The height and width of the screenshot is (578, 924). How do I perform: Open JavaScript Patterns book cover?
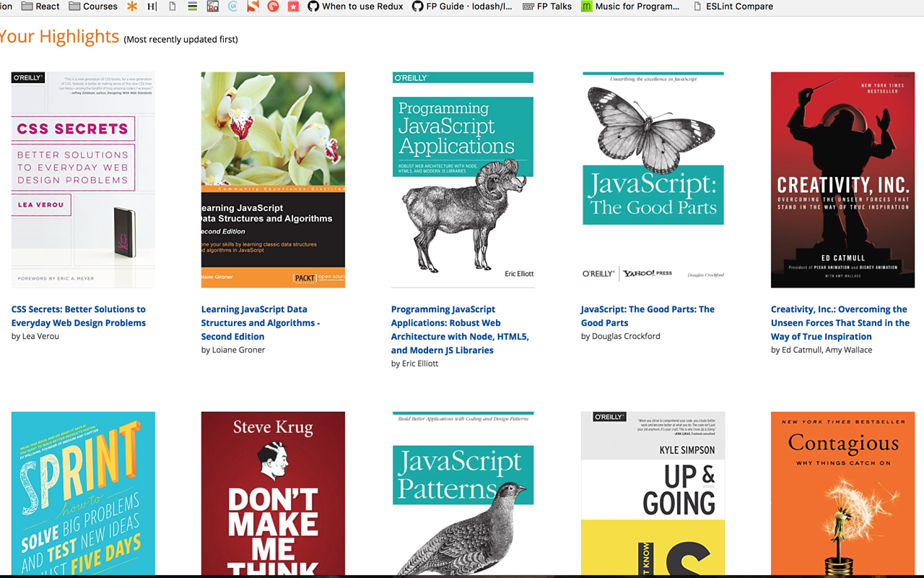click(x=463, y=493)
